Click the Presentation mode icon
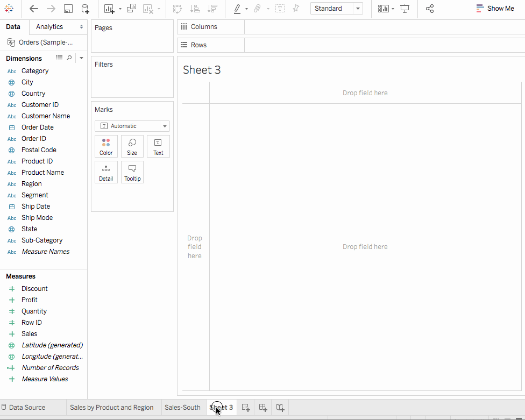 pos(405,9)
